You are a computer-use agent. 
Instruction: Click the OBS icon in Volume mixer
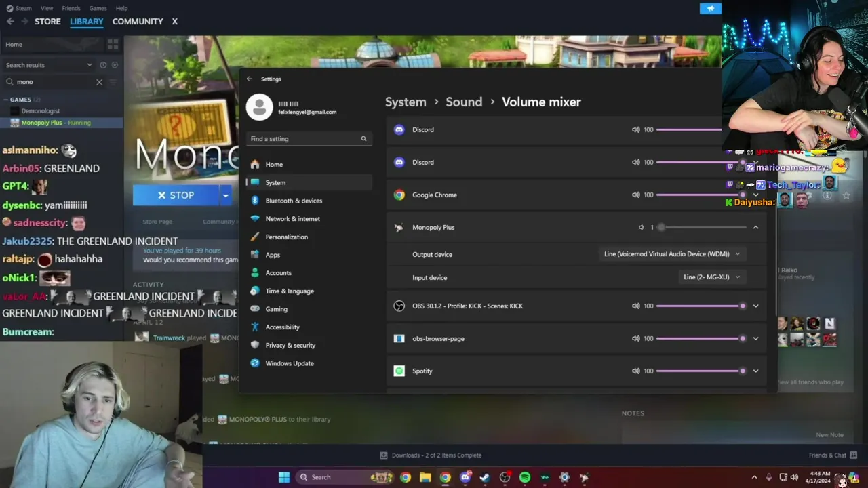coord(399,306)
